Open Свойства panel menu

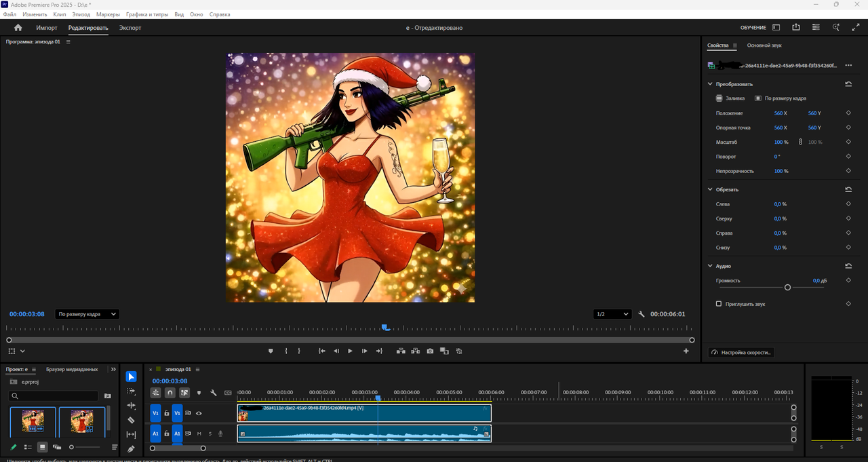click(x=734, y=45)
